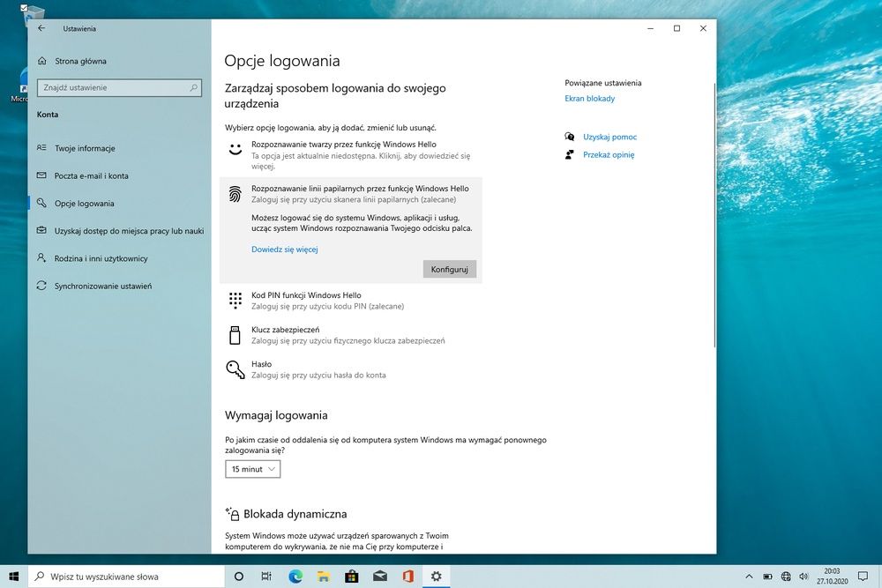Open Synchronizowanie ustawień section
This screenshot has height=588, width=882.
119,286
